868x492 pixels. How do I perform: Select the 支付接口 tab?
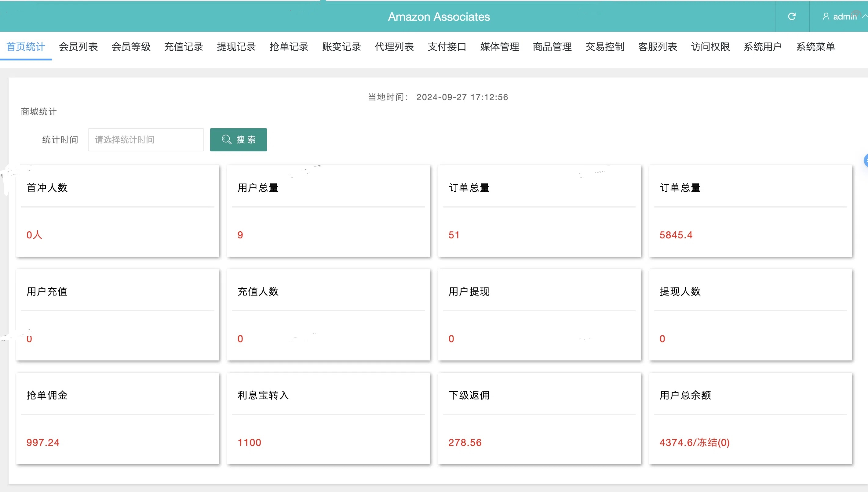[x=447, y=47]
